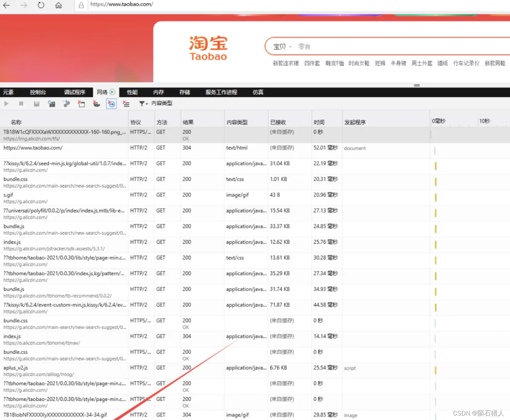Reload the page with the refresh icon

point(41,5)
